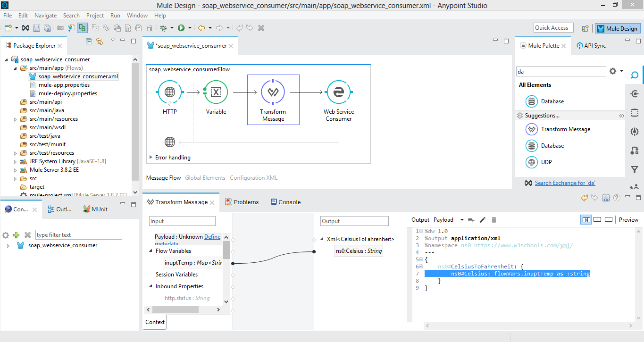Click the Variable component in flow

(x=216, y=92)
